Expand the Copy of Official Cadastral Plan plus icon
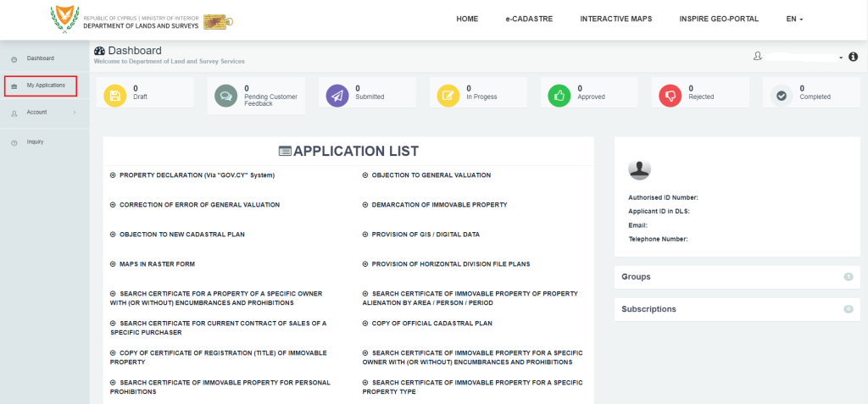The width and height of the screenshot is (868, 404). pos(365,324)
